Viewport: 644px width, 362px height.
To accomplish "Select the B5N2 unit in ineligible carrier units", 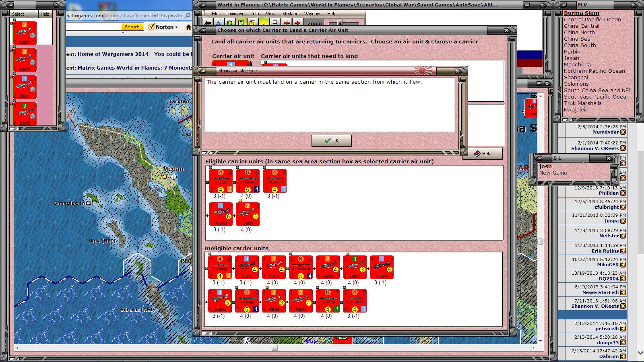I will pos(355,267).
